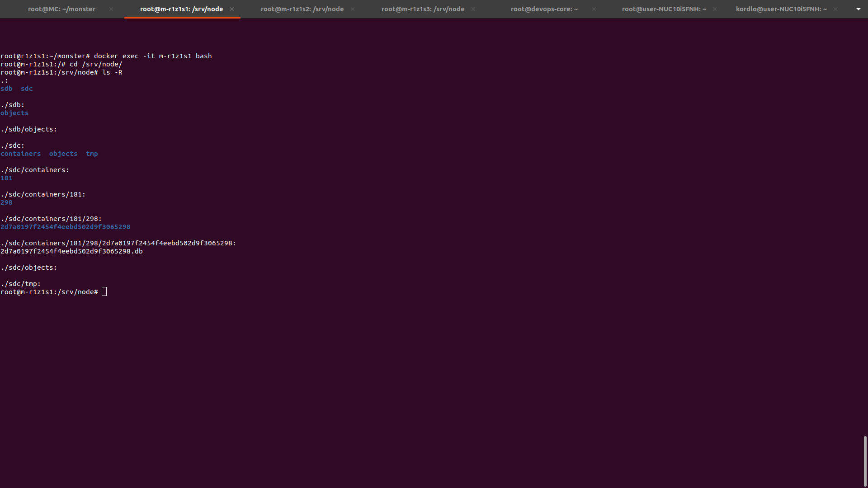Switch to the root@devops-core tab
This screenshot has height=488, width=868.
(x=544, y=9)
